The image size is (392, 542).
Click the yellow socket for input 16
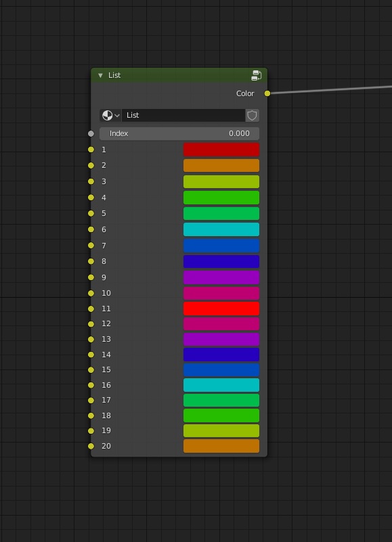[91, 385]
